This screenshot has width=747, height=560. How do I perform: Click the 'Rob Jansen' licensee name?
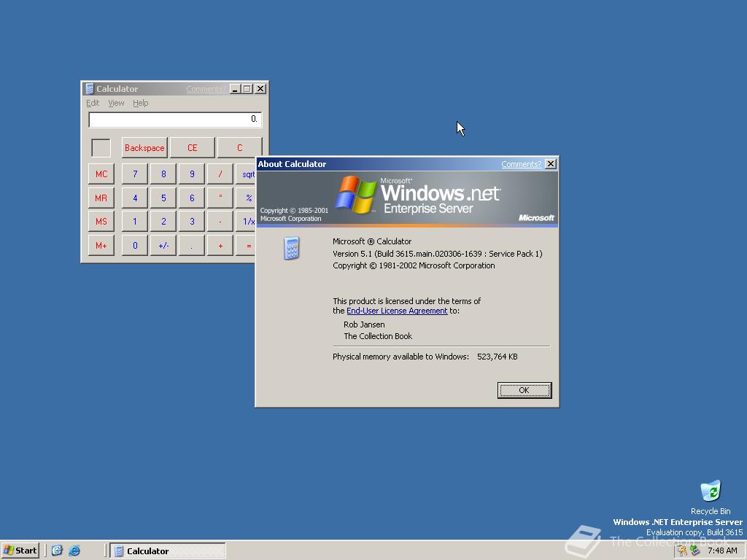[x=364, y=324]
